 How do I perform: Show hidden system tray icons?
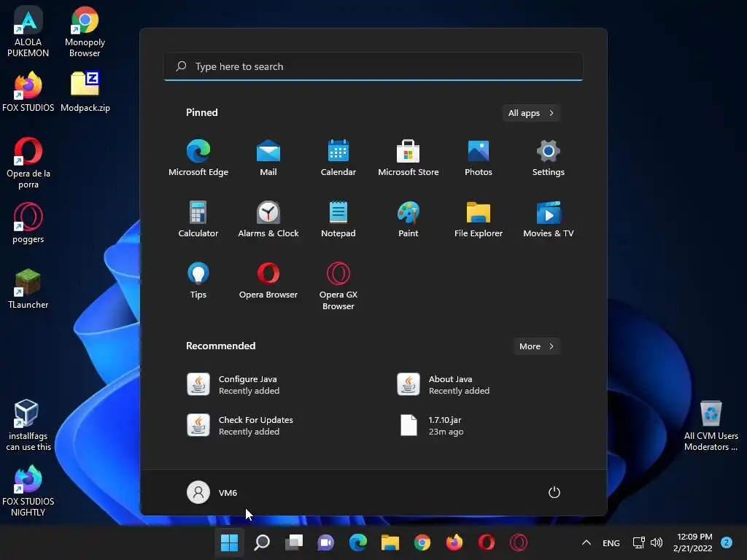(587, 542)
